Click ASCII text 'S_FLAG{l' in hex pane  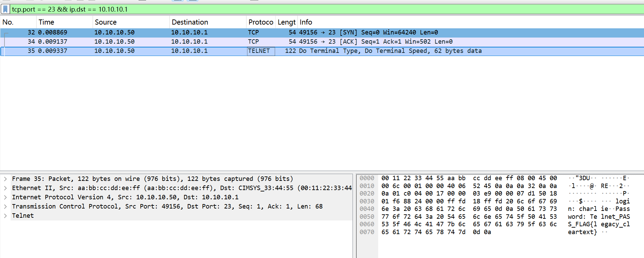pos(583,224)
